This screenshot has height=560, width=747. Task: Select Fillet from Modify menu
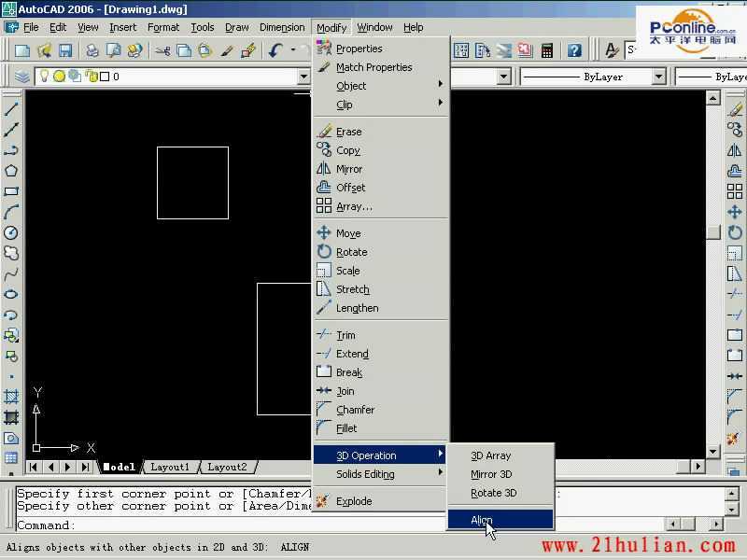coord(381,428)
